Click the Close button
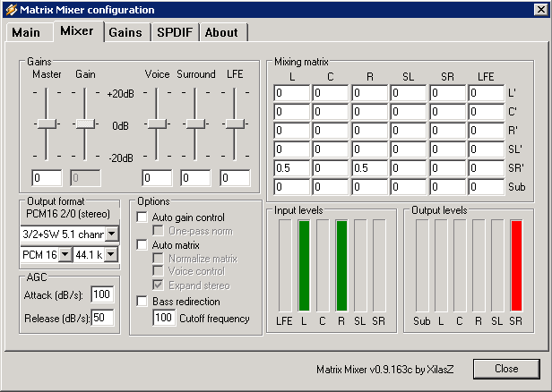Image resolution: width=552 pixels, height=392 pixels. [506, 369]
